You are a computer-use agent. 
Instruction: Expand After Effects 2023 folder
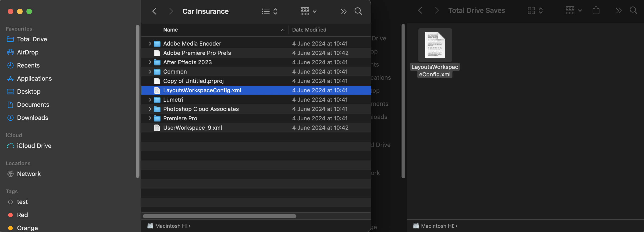point(150,62)
